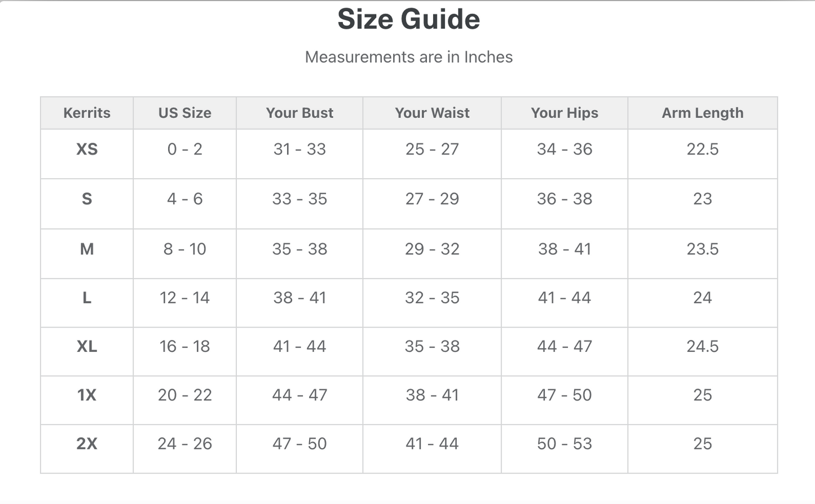
Task: Select the XS size row label
Action: [x=87, y=149]
